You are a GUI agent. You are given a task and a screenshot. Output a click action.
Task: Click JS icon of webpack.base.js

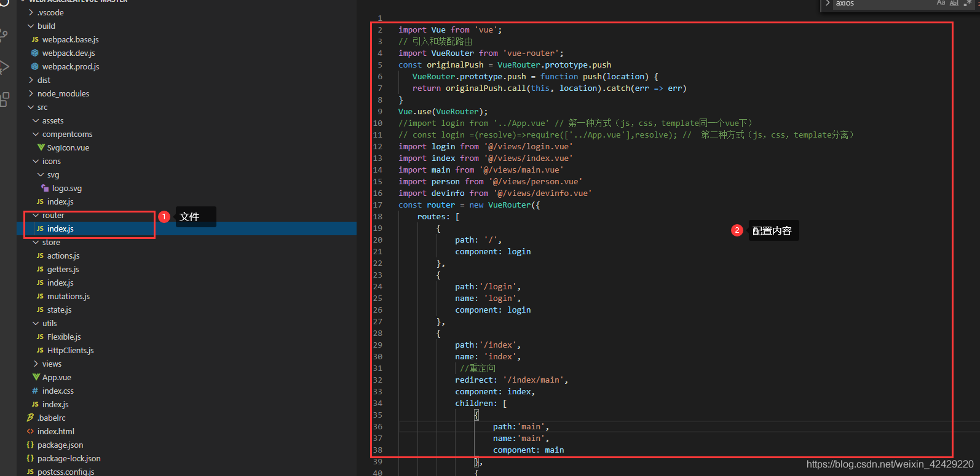tap(35, 39)
